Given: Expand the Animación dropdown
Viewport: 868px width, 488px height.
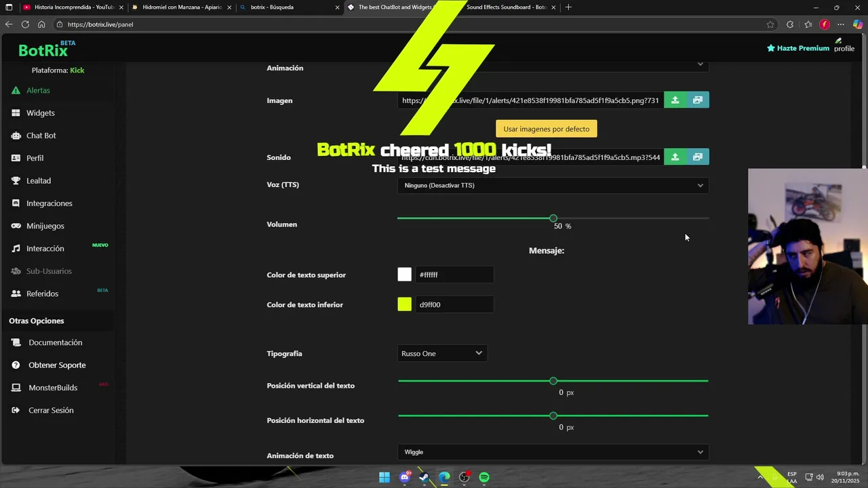Looking at the screenshot, I should click(553, 66).
